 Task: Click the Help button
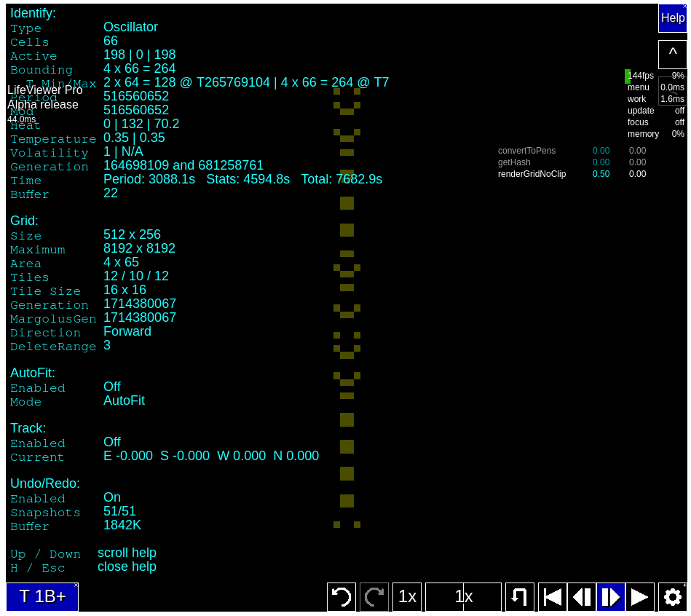672,18
